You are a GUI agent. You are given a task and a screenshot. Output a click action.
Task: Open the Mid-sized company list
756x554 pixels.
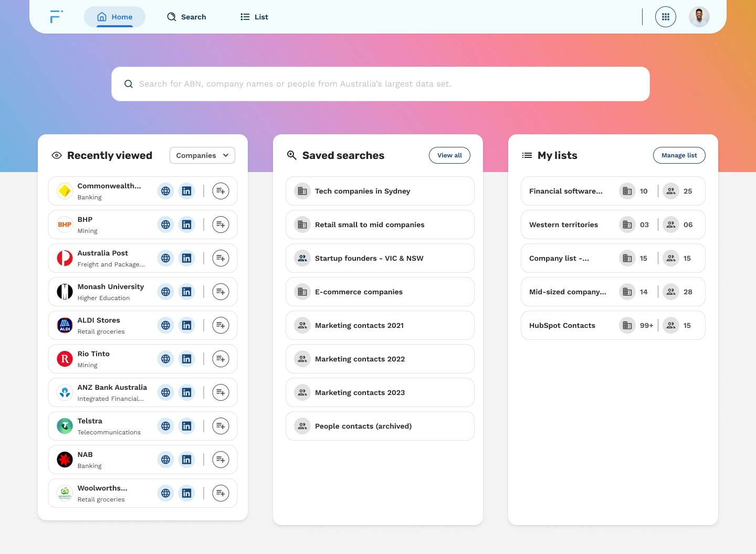(613, 292)
